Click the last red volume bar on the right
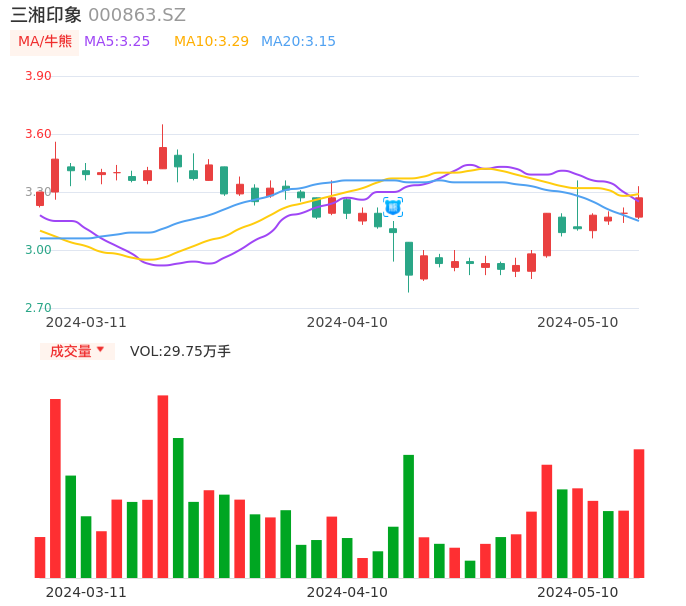This screenshot has height=606, width=686. click(639, 513)
